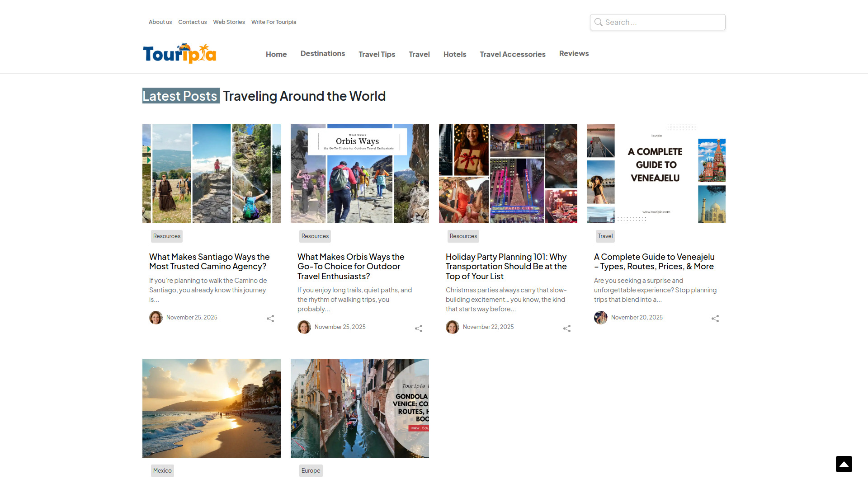Share the Holiday Party Planning article
This screenshot has width=868, height=488.
point(566,328)
